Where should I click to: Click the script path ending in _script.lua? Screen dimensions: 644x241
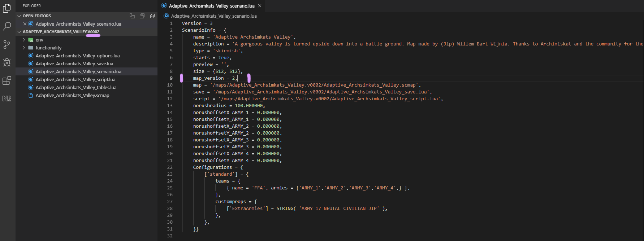point(329,98)
